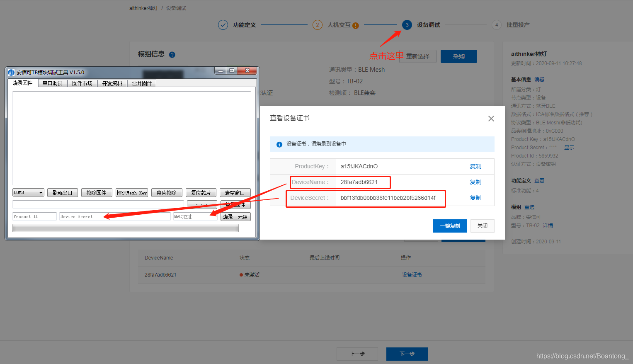Click the warning icon next to 人机交互

(x=355, y=25)
